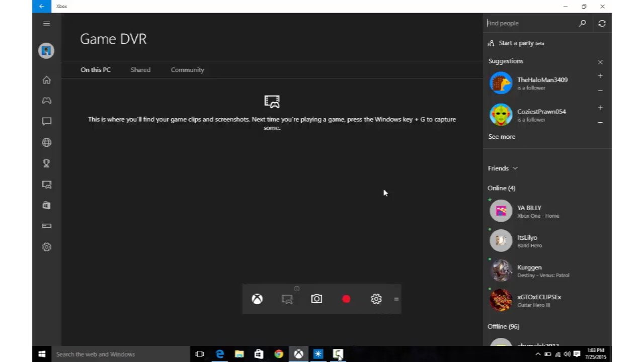
Task: Open the hamburger menu in Xbox sidebar
Action: coord(47,23)
